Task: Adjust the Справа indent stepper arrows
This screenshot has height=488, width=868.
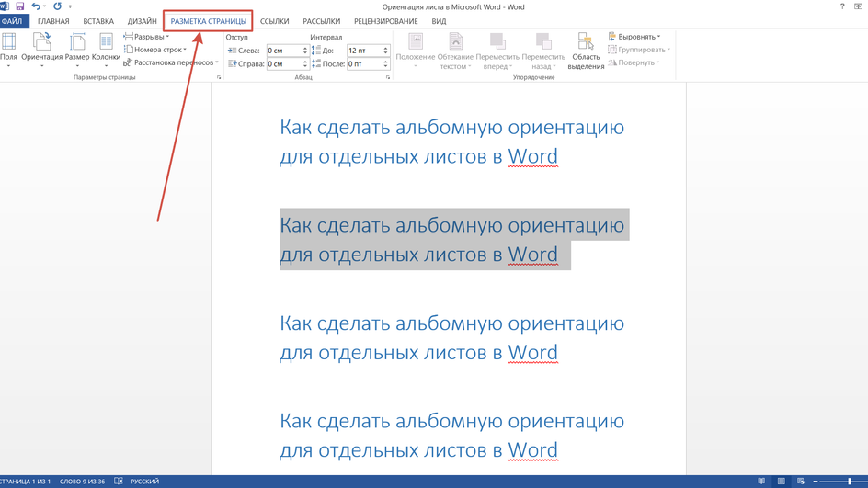Action: point(305,63)
